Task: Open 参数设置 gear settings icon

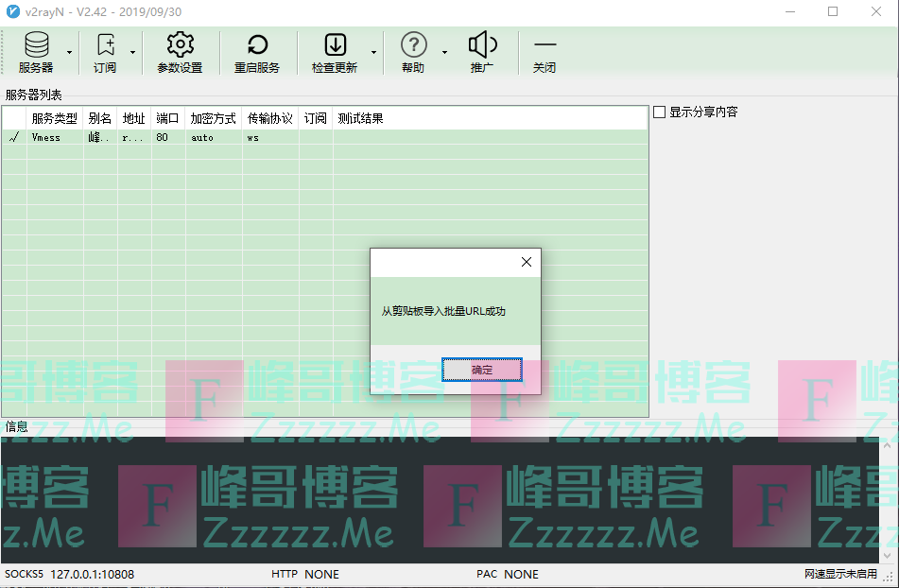Action: (x=180, y=44)
